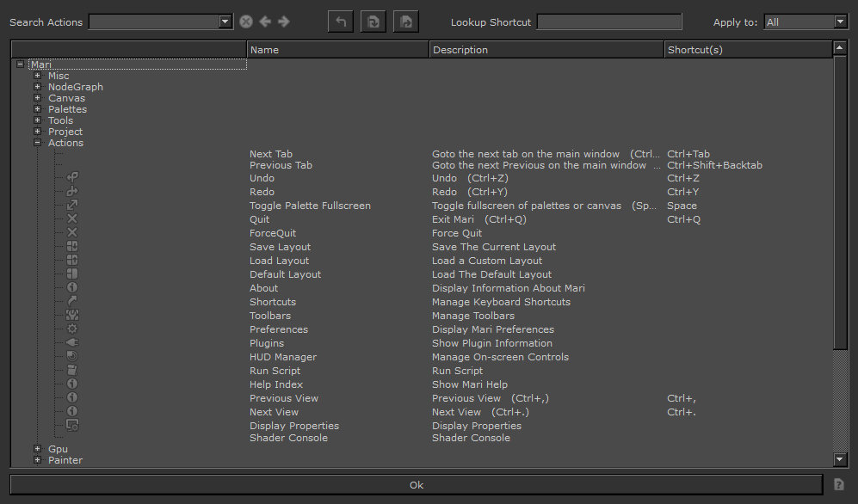The image size is (858, 504).
Task: Select the gear icon beside Preferences
Action: coord(72,329)
